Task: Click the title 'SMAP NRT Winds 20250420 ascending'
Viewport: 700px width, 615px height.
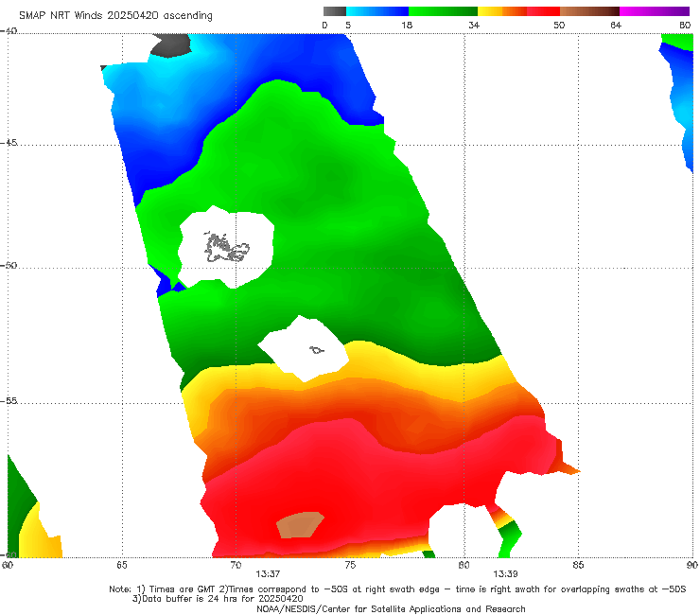Action: [x=115, y=16]
